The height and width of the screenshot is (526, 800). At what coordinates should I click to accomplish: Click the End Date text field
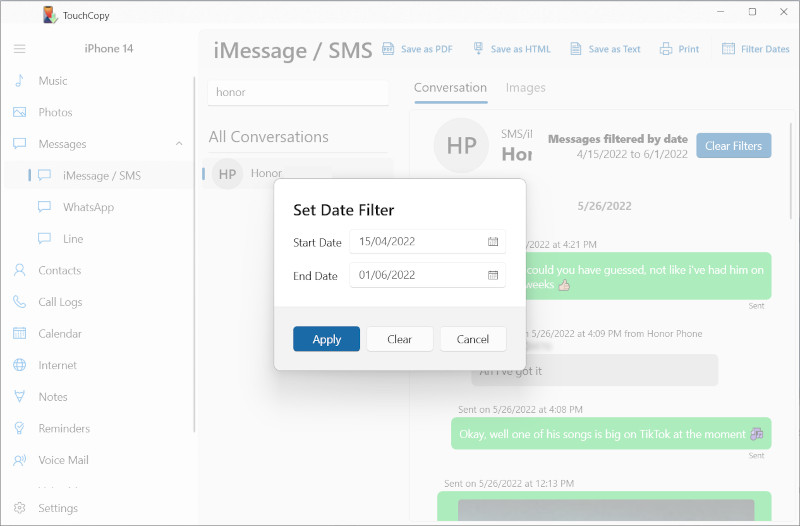point(428,275)
